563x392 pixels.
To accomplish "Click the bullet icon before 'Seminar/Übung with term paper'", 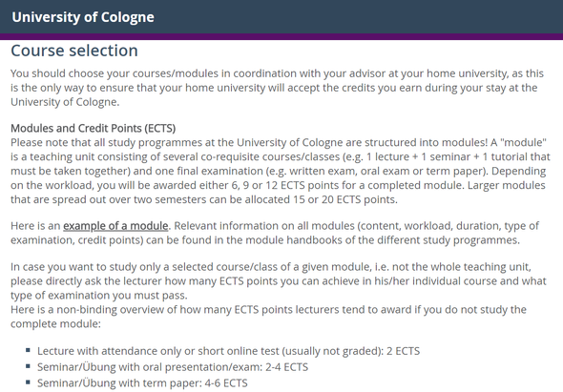I will pyautogui.click(x=28, y=382).
